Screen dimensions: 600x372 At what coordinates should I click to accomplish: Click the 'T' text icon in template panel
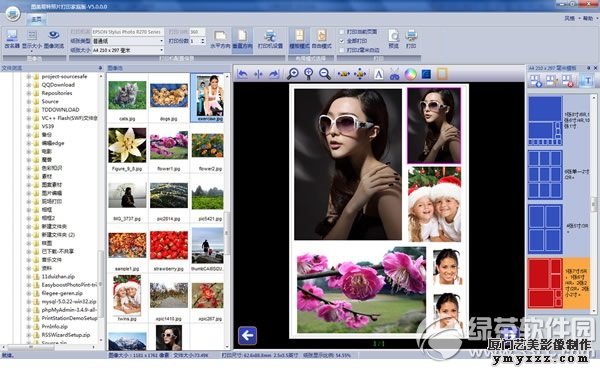click(587, 81)
